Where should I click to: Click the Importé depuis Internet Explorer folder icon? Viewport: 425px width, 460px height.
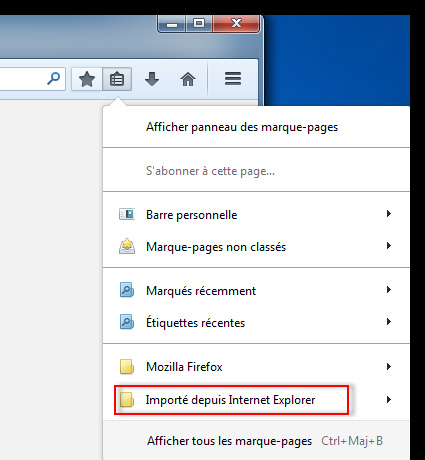pyautogui.click(x=127, y=400)
